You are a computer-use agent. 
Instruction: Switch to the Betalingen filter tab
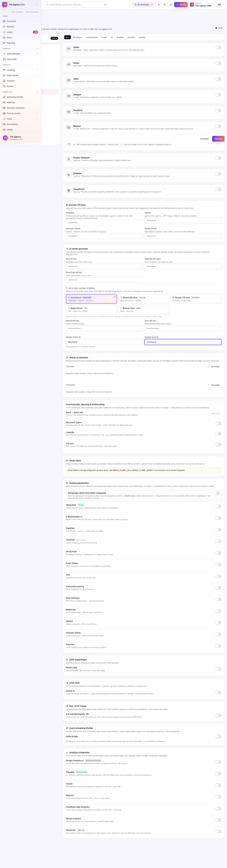coord(77,37)
